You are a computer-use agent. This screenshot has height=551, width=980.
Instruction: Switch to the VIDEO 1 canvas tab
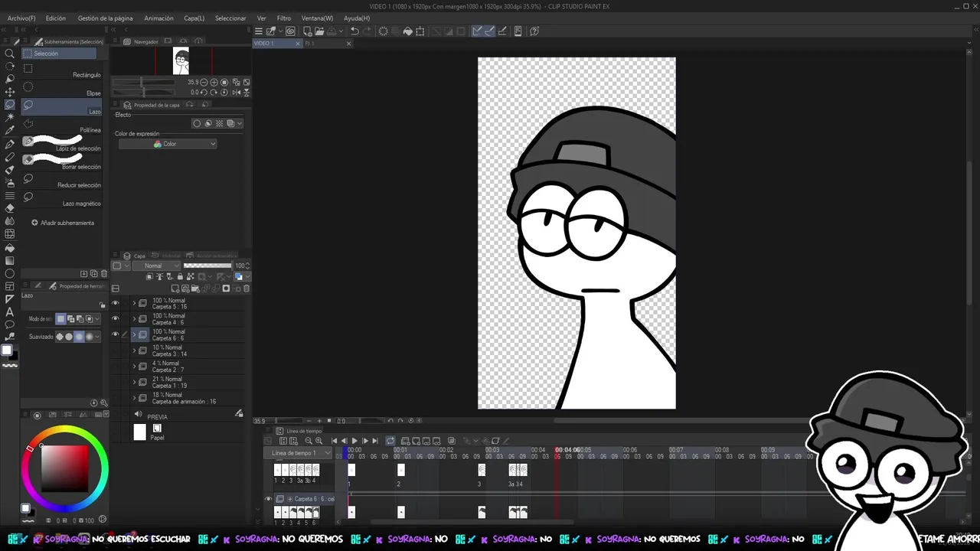coord(276,44)
